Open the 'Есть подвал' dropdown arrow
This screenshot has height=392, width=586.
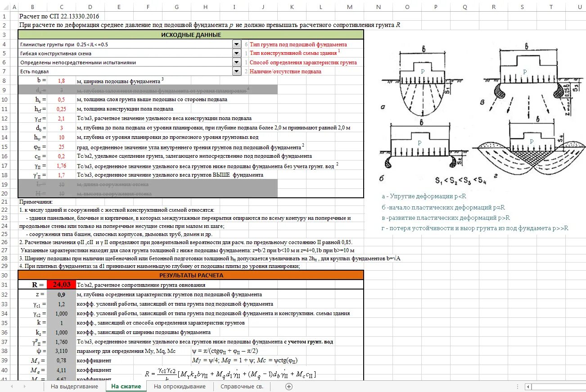point(237,71)
